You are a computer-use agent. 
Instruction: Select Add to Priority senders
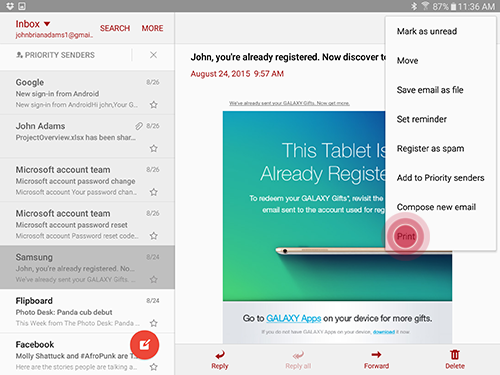440,178
